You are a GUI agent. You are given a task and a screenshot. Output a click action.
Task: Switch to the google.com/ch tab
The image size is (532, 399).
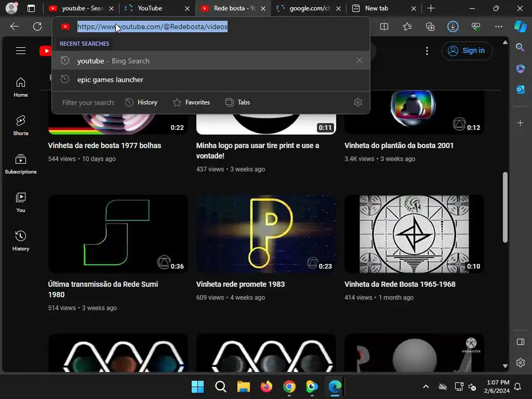[x=309, y=8]
